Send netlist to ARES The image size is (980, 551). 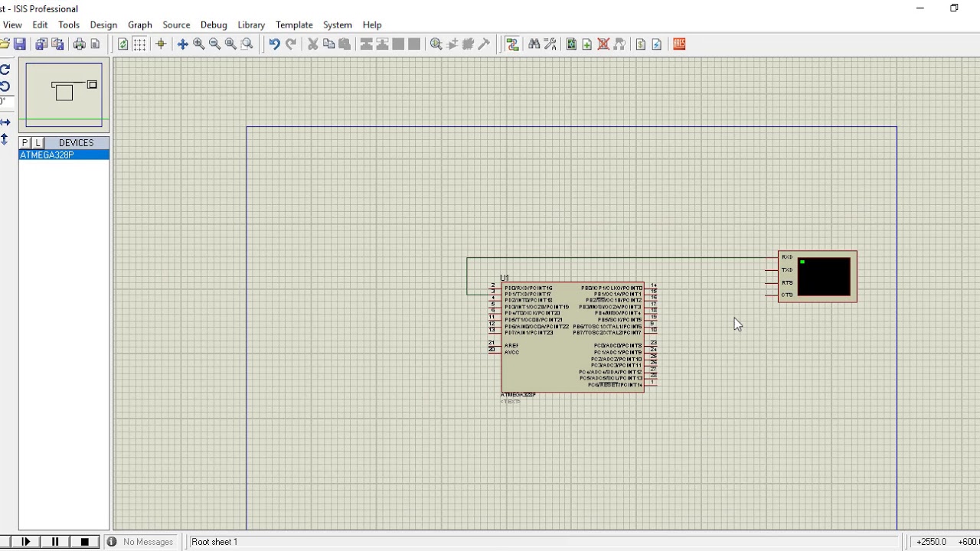[679, 44]
